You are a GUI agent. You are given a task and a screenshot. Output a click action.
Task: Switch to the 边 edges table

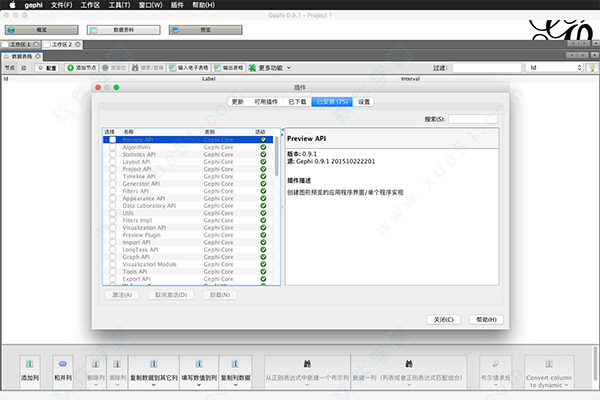pos(24,68)
